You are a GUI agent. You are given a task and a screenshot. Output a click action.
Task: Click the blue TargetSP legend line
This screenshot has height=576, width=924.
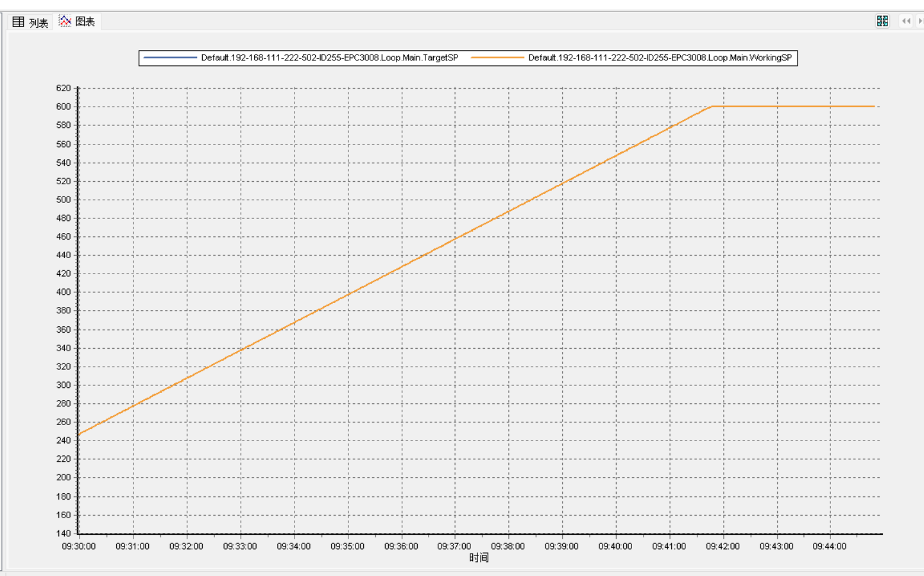(x=170, y=58)
